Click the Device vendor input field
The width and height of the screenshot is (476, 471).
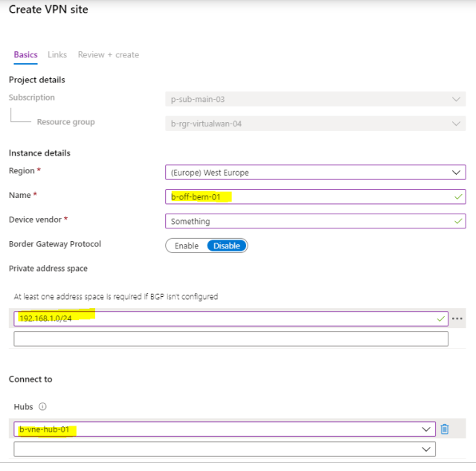click(297, 222)
